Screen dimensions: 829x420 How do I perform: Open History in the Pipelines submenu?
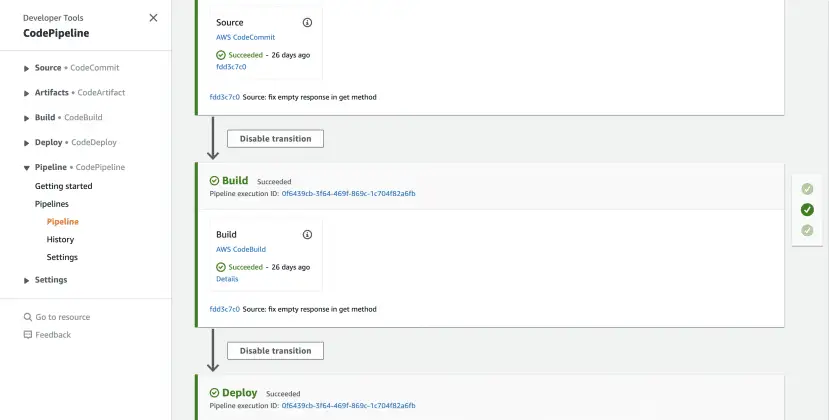[60, 240]
